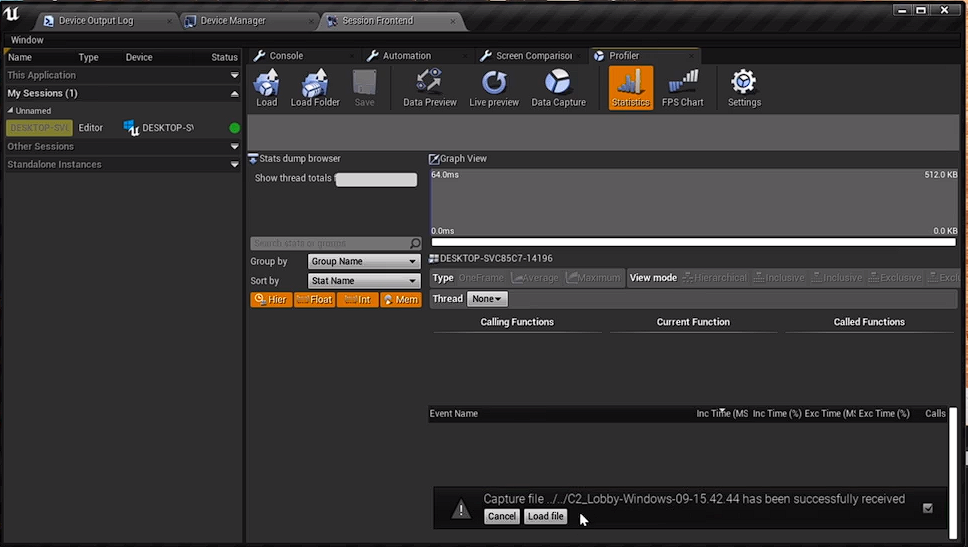Open the Automation tab
Viewport: 968px width, 547px height.
(416, 56)
